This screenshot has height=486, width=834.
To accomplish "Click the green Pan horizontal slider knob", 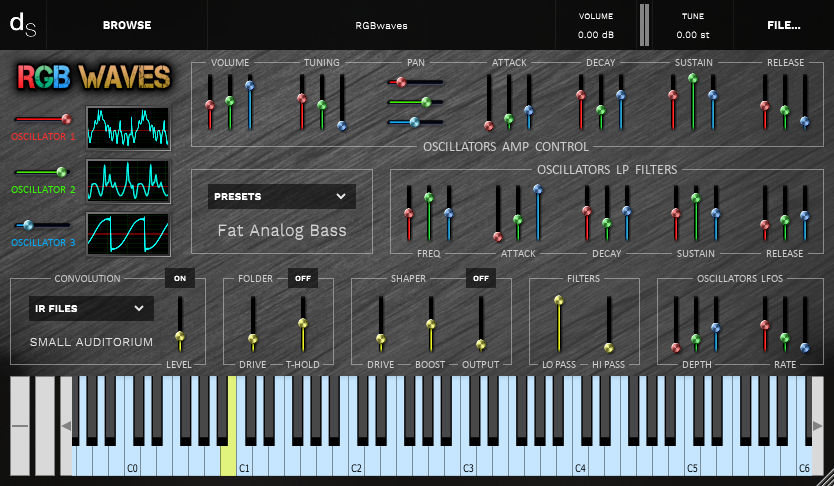I will (426, 102).
